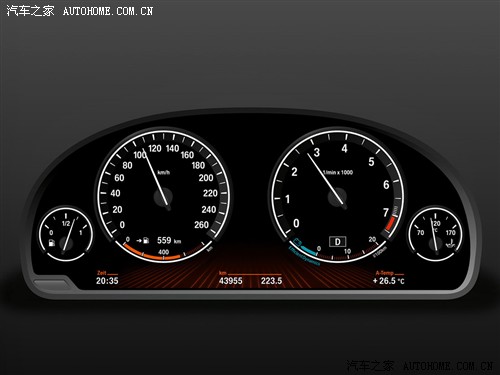The image size is (500, 375).
Task: Click the 5 mark on the tachometer
Action: tap(371, 162)
